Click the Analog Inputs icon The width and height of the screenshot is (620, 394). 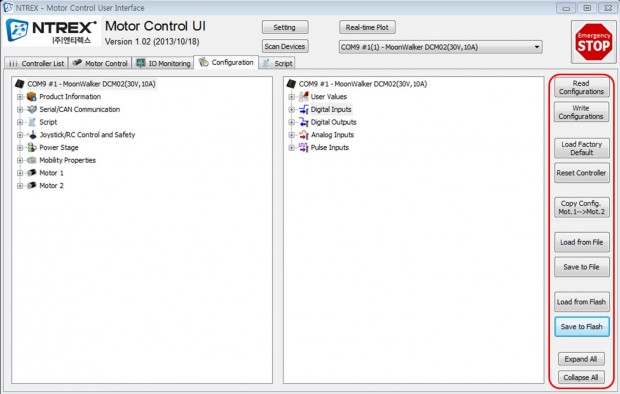click(x=303, y=135)
